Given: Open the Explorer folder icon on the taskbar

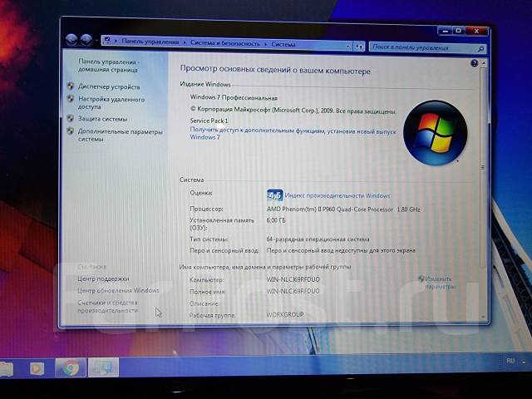Looking at the screenshot, I should (x=6, y=369).
